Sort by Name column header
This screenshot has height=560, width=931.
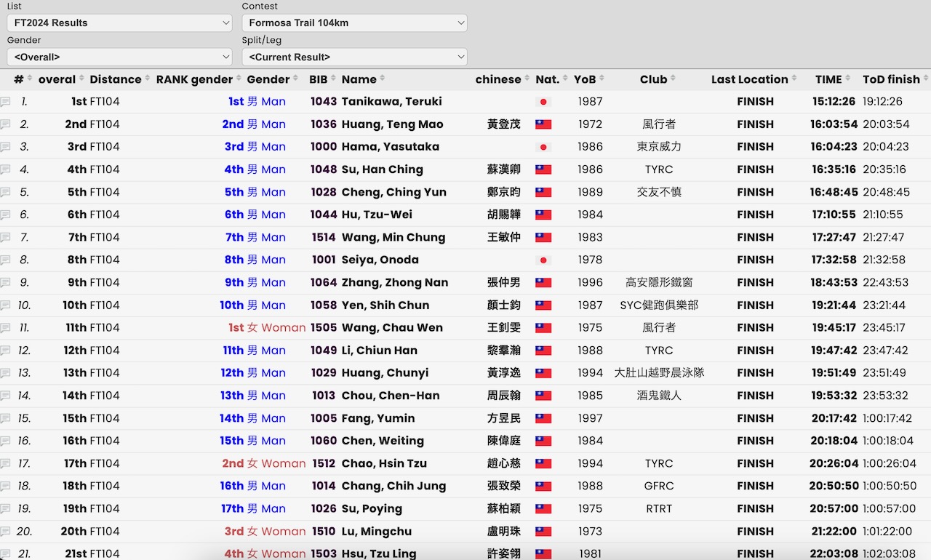(359, 79)
